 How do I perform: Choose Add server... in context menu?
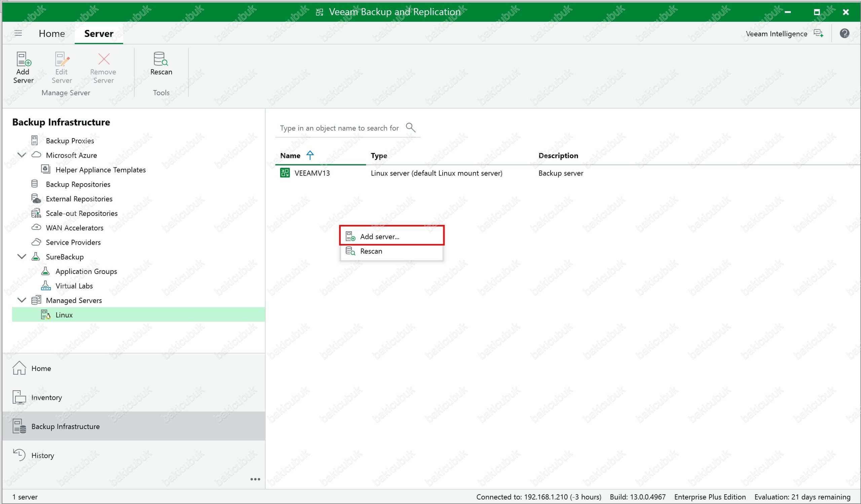391,236
